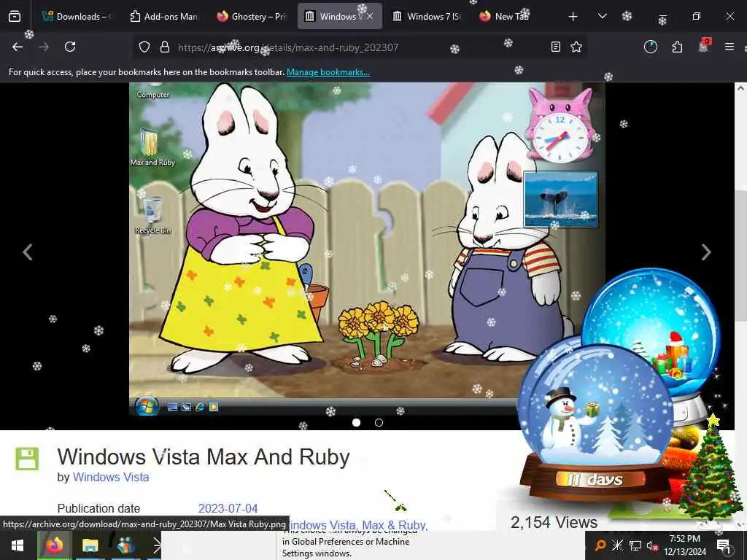The image size is (747, 560).
Task: Open the taskbar clock showing 7:52 PM
Action: pos(684,545)
